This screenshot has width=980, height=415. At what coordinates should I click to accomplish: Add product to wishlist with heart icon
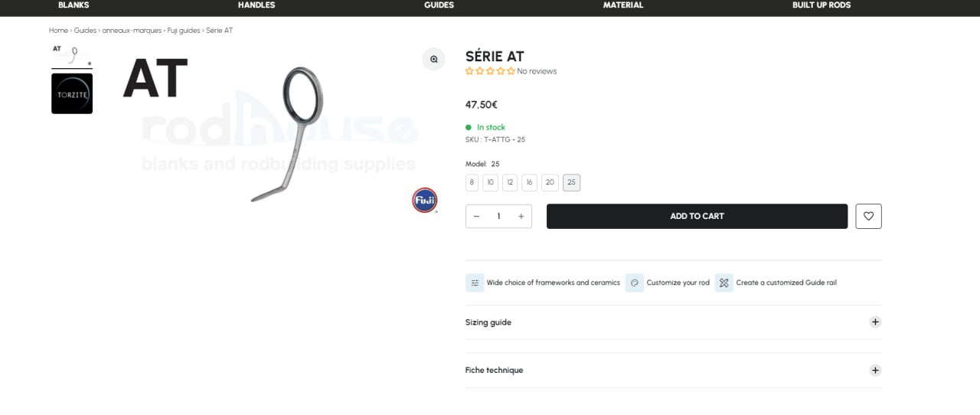pyautogui.click(x=868, y=216)
